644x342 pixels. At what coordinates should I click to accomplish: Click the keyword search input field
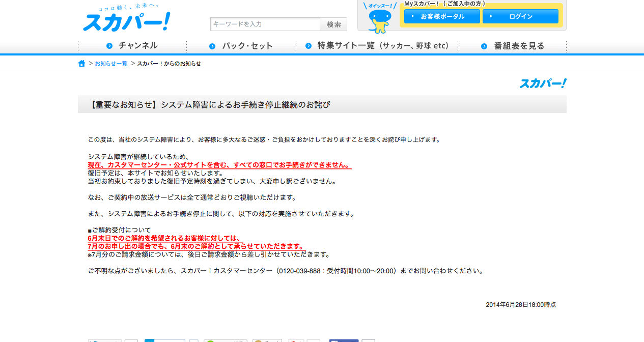265,24
